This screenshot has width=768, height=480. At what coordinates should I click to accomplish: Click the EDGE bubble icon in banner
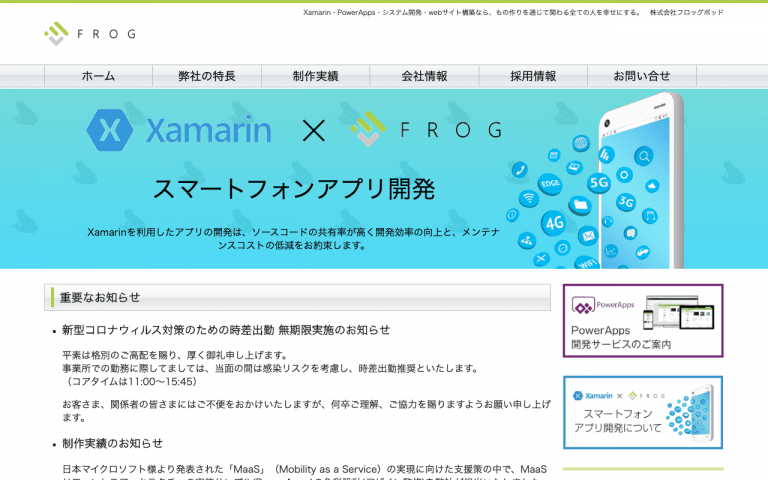coord(550,184)
